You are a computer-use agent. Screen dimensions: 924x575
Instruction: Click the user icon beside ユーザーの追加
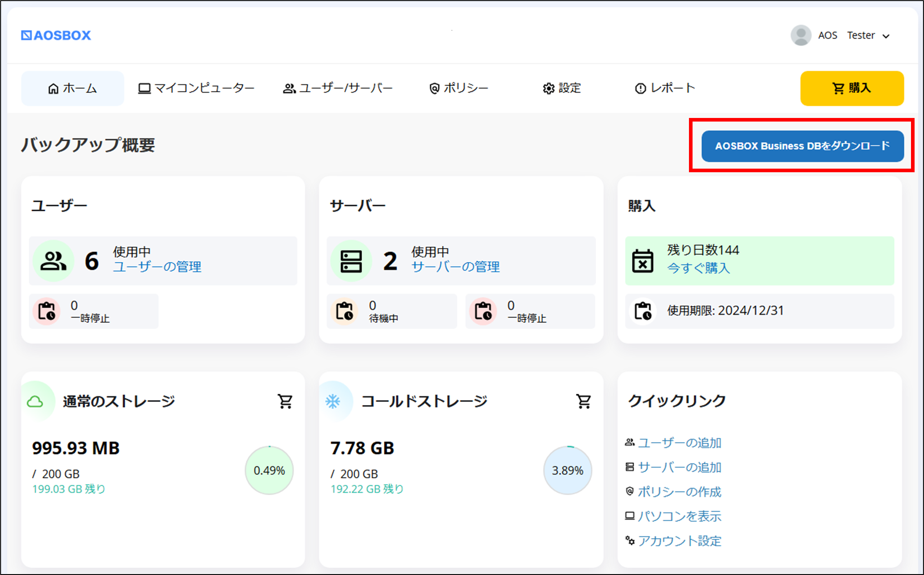coord(630,443)
